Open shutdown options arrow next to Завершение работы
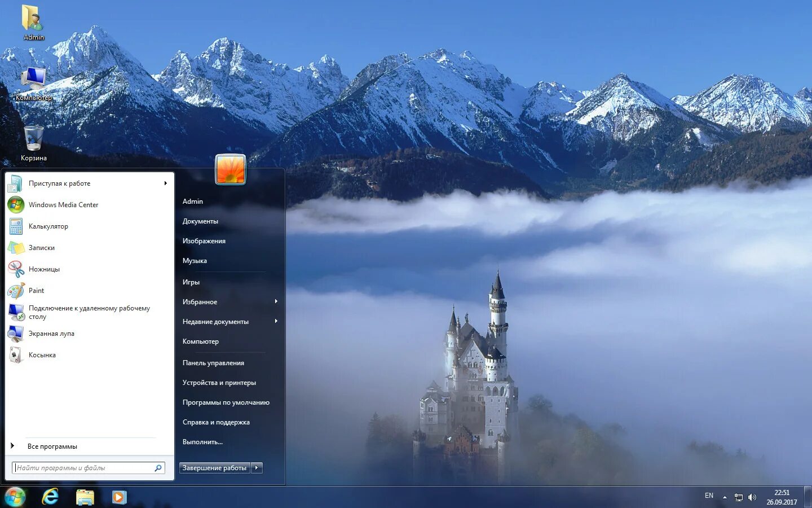This screenshot has height=508, width=812. pos(257,468)
